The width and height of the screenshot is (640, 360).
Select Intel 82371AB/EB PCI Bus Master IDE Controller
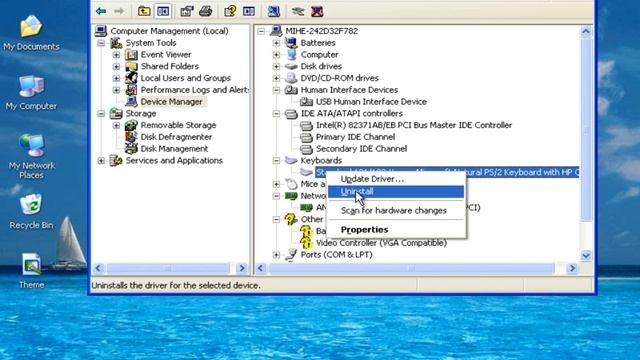tap(413, 125)
